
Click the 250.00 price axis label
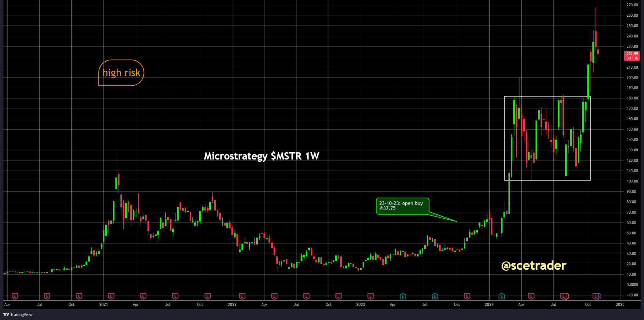point(632,26)
